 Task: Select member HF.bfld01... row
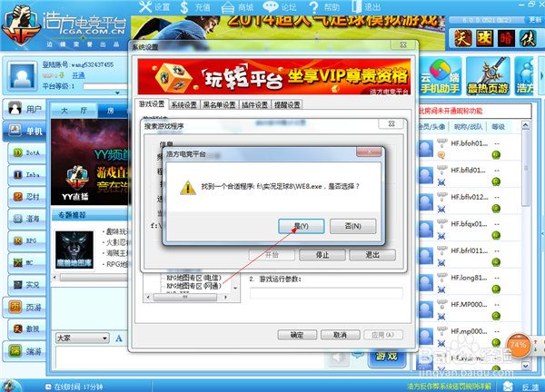pyautogui.click(x=470, y=176)
